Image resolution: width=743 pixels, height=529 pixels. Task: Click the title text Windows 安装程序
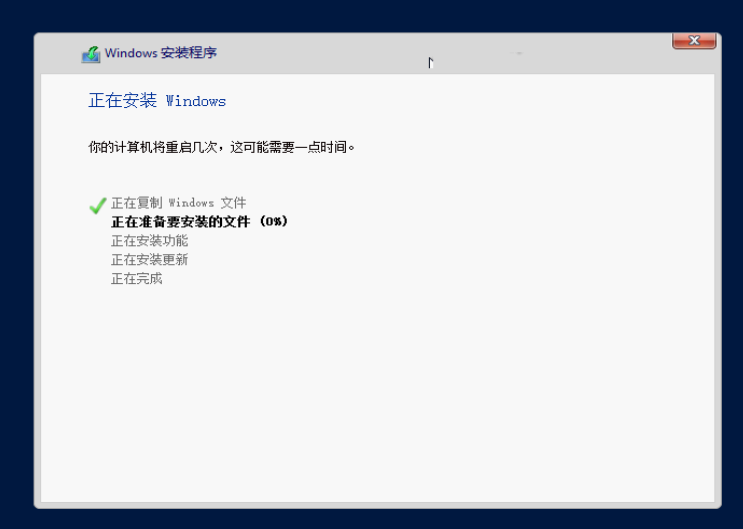[x=161, y=53]
